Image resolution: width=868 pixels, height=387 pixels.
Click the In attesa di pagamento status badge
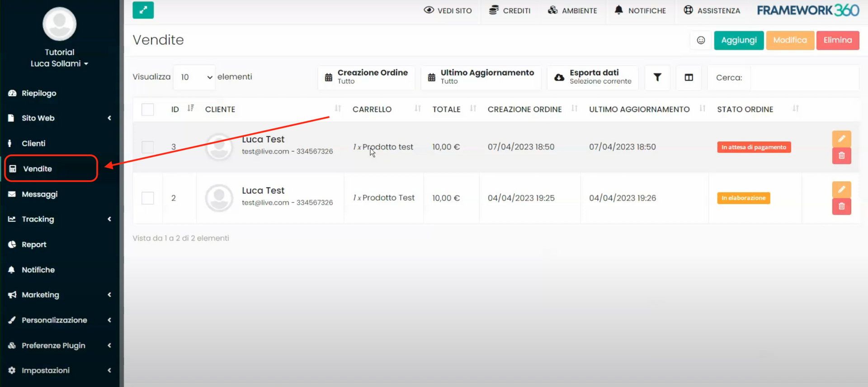pos(754,147)
